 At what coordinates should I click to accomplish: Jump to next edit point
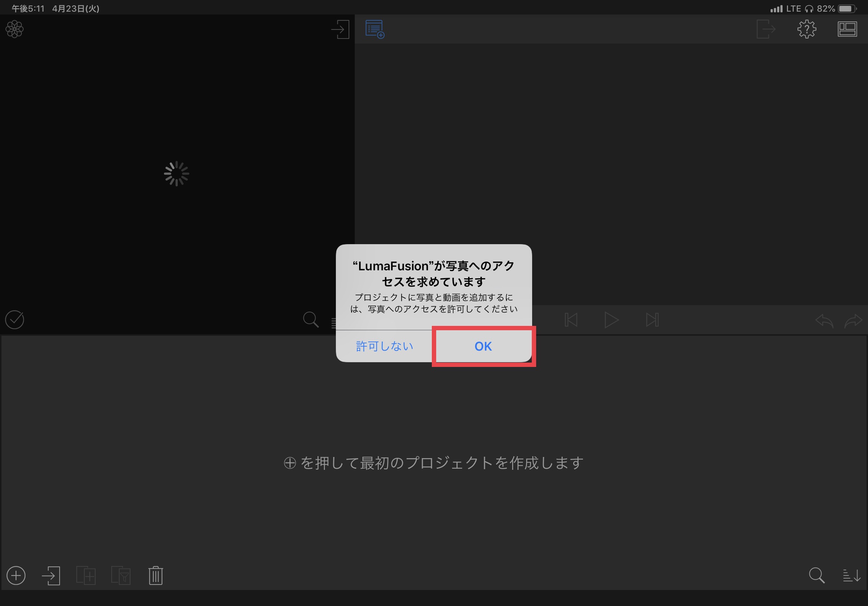click(x=652, y=320)
